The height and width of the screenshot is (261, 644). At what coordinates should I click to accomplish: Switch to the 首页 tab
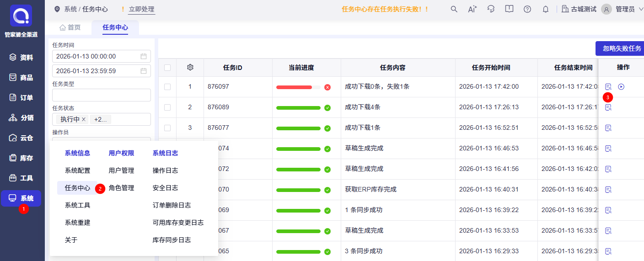70,27
